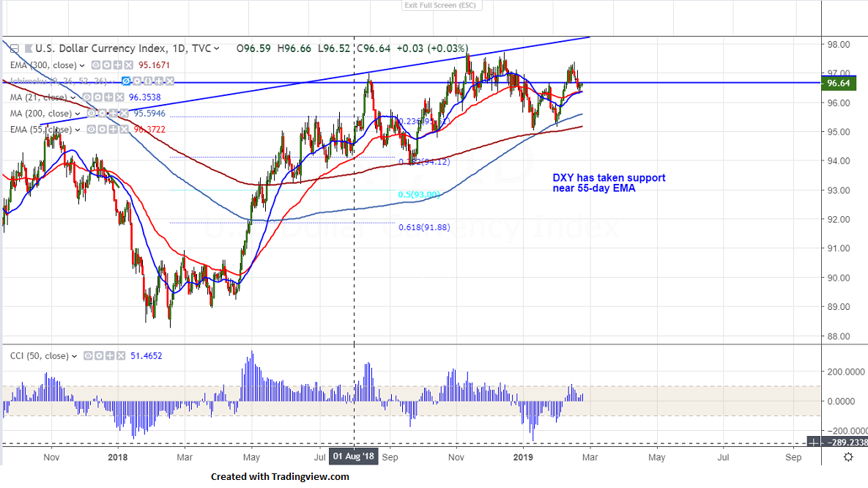
Task: Hide the MA 200 indicator
Action: click(x=92, y=114)
